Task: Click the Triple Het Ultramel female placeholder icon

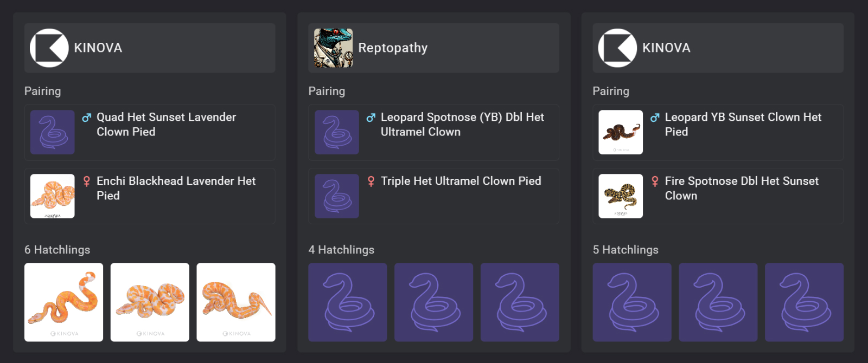Action: 337,196
